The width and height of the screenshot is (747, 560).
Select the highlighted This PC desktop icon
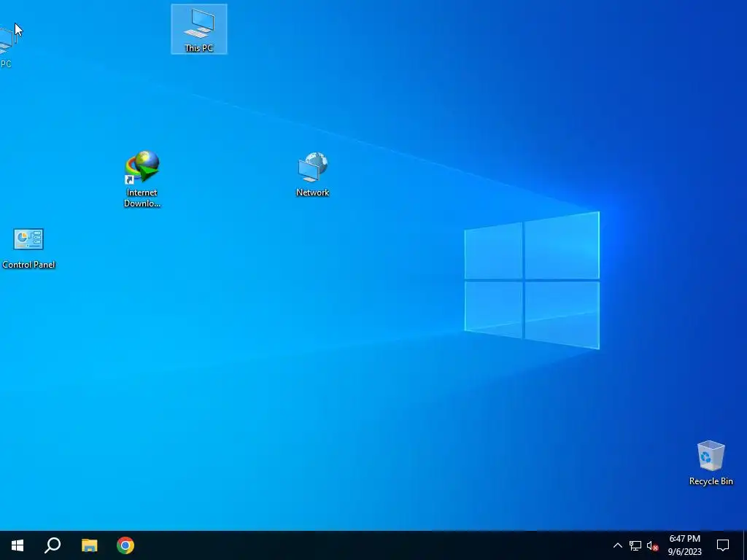198,29
